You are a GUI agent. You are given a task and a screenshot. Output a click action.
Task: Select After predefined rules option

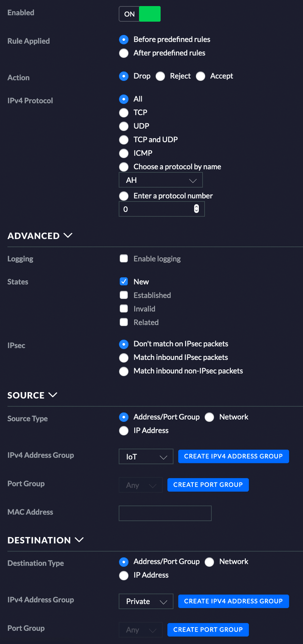124,53
